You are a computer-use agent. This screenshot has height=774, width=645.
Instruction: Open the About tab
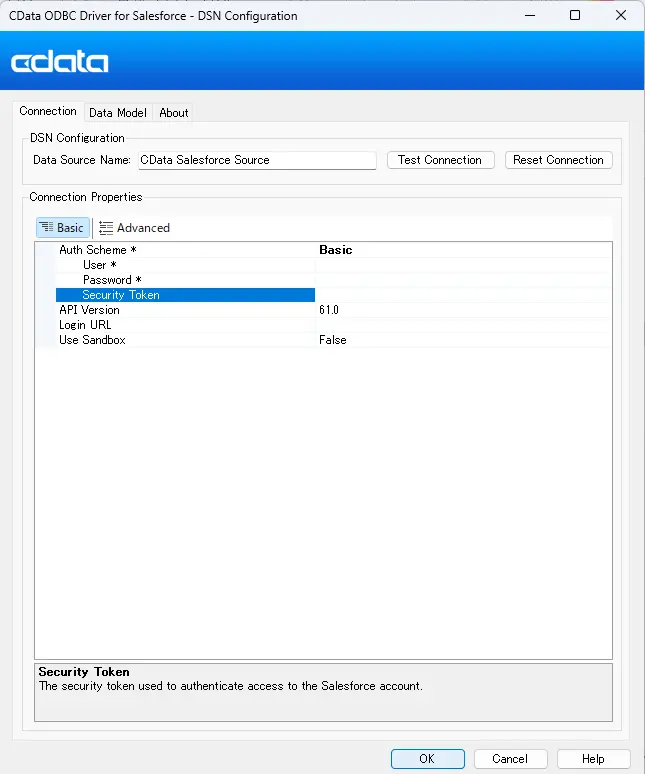[174, 113]
